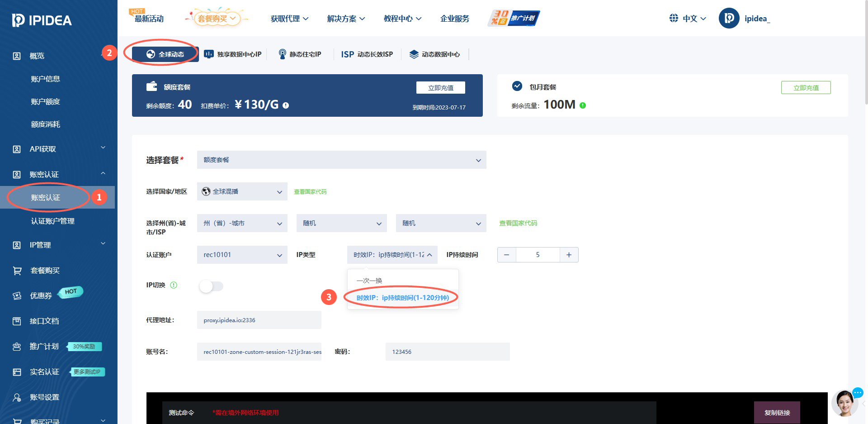Click the 优惠券 coupon icon
The width and height of the screenshot is (868, 424).
[17, 296]
